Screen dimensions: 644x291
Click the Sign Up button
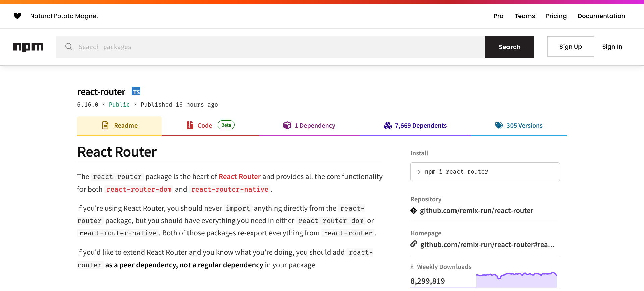pyautogui.click(x=571, y=47)
